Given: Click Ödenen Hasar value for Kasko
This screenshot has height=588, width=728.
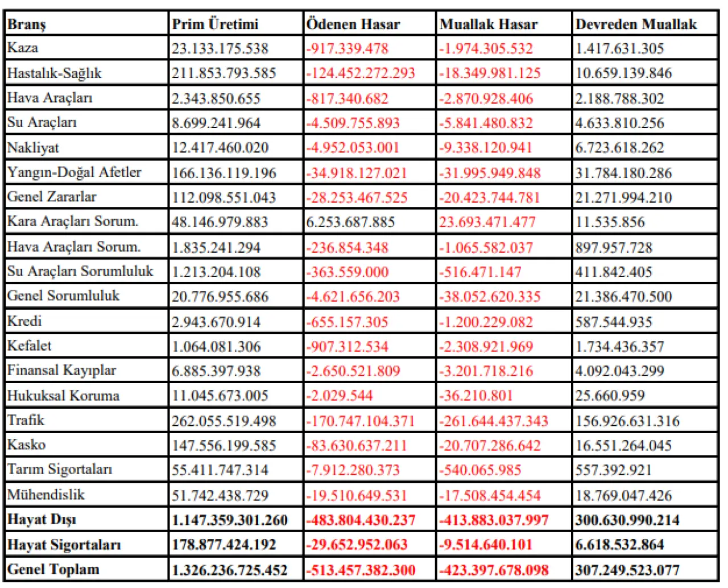Looking at the screenshot, I should 357,446.
